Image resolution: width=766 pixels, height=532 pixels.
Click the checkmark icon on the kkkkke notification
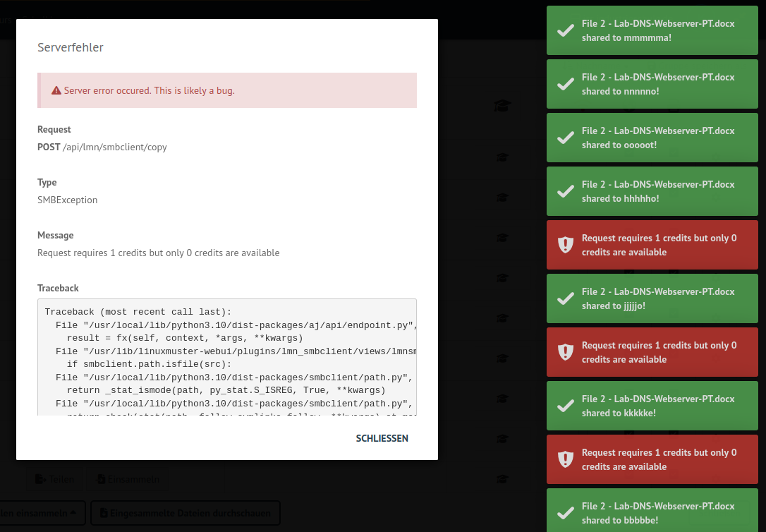coord(565,406)
